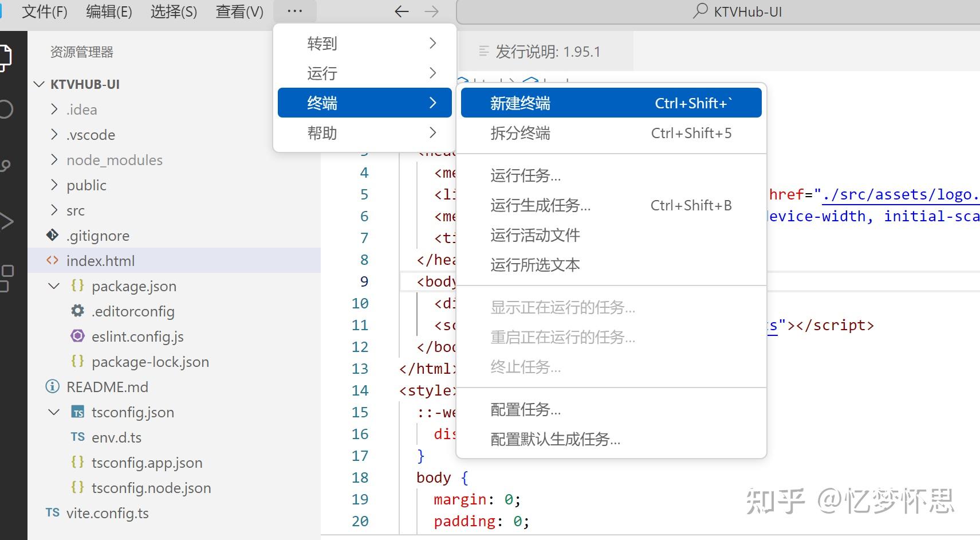Click the navigate back arrow
The height and width of the screenshot is (540, 980).
click(x=401, y=11)
